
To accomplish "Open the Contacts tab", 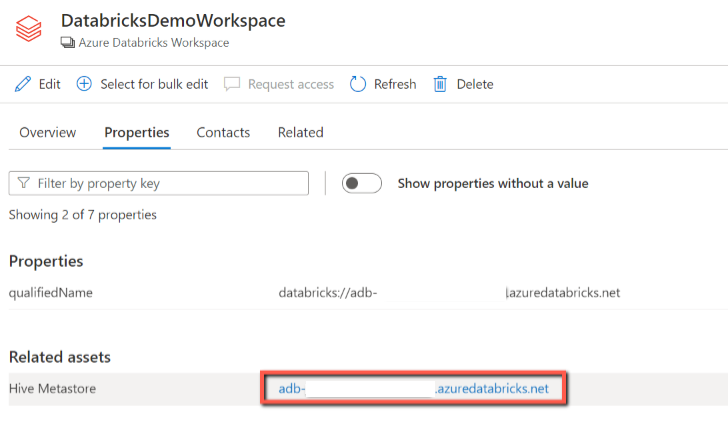I will pyautogui.click(x=223, y=132).
